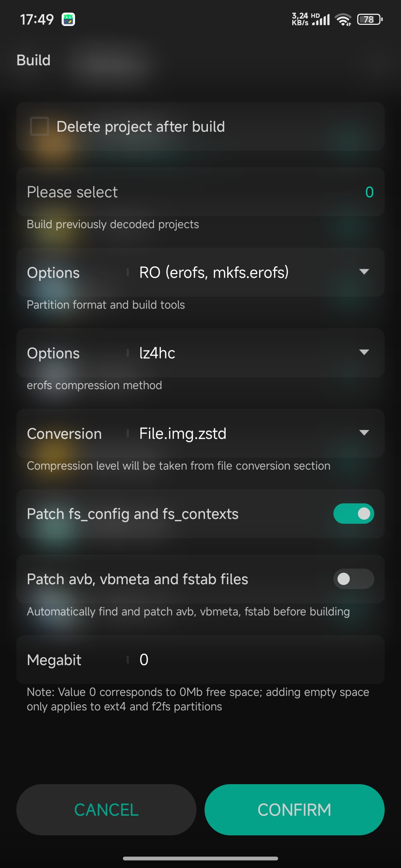Tap the bottom navigation gesture bar
Viewport: 401px width, 868px height.
coord(200,858)
